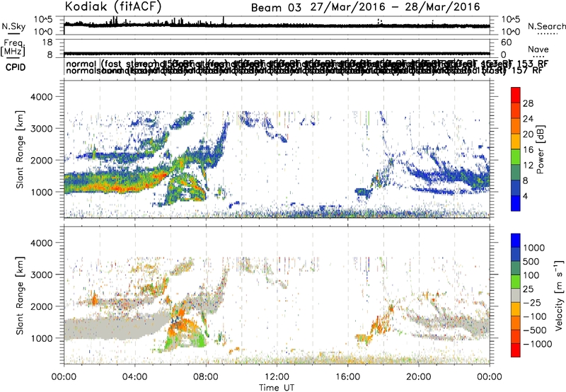This screenshot has width=566, height=392.
Task: Click the "16:00" time axis label
Action: click(x=347, y=376)
